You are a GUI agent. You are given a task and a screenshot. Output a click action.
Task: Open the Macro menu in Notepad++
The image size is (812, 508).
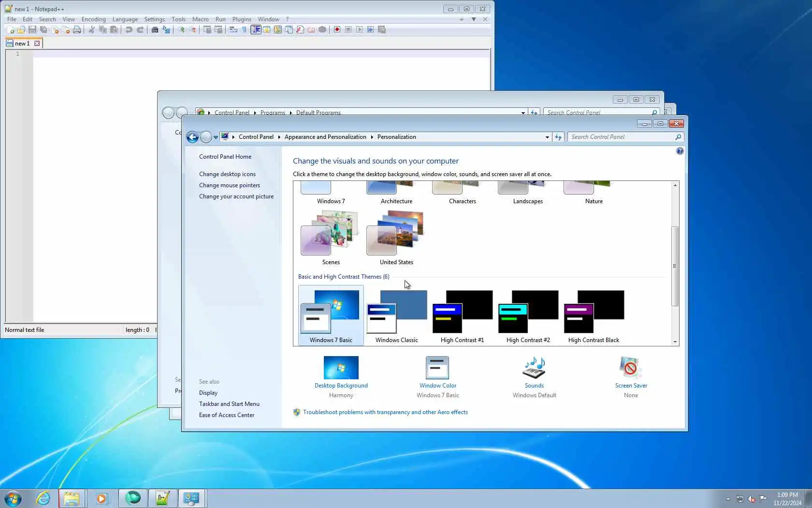click(x=200, y=19)
